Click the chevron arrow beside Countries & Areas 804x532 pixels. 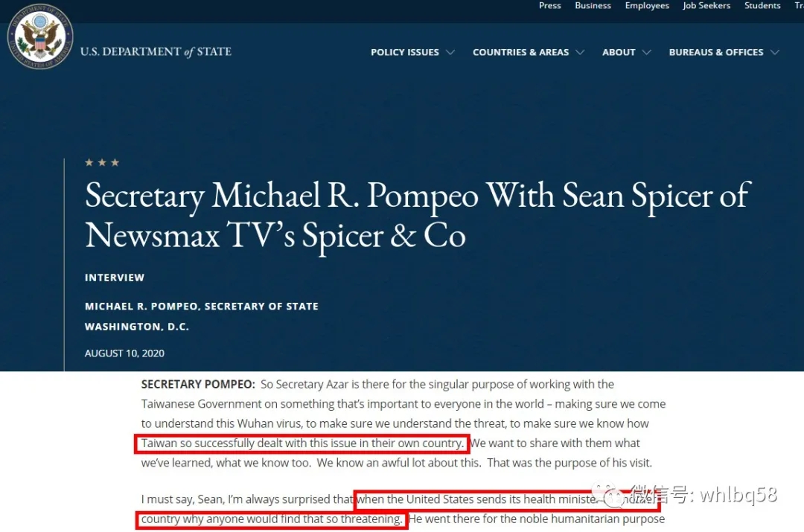click(x=580, y=53)
